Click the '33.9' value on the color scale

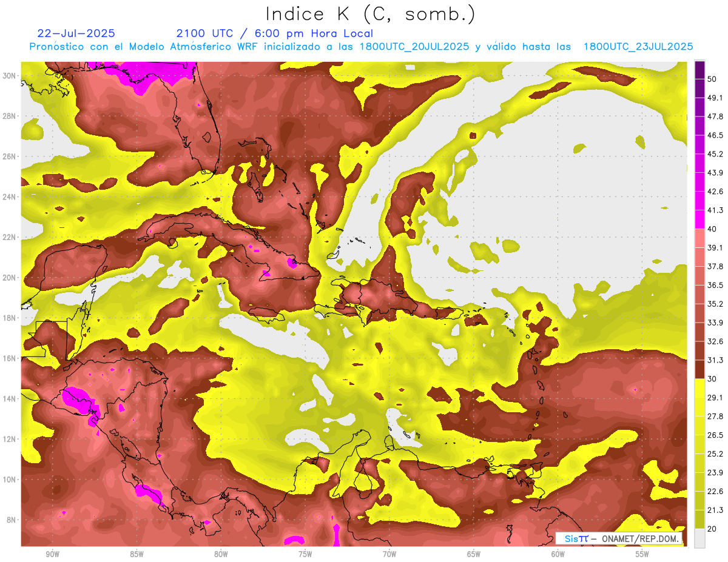[x=716, y=323]
